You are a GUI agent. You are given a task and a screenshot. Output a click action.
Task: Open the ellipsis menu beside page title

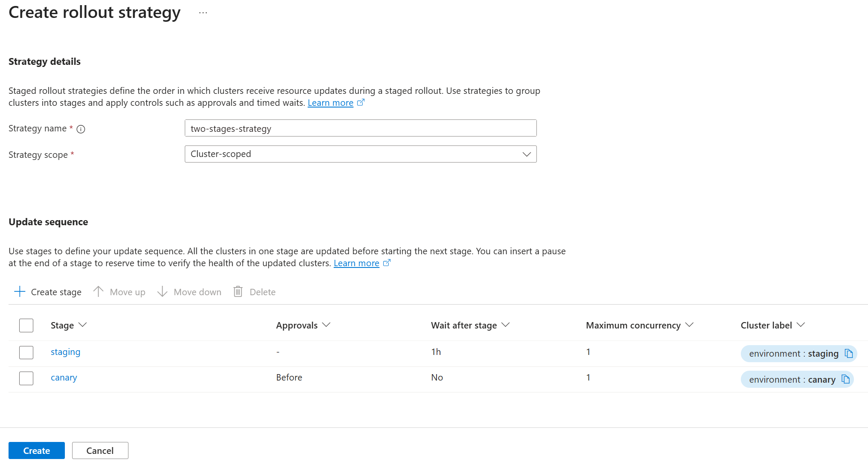203,13
